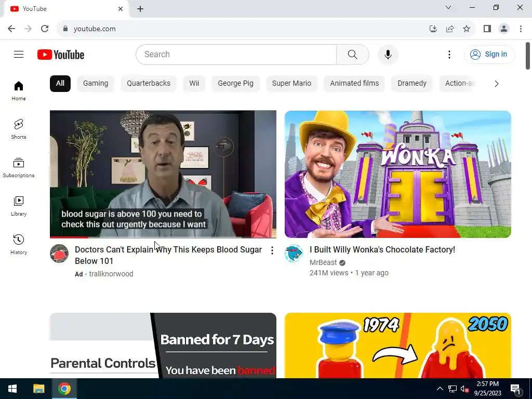The image size is (532, 399).
Task: Open History from sidebar
Action: [19, 244]
